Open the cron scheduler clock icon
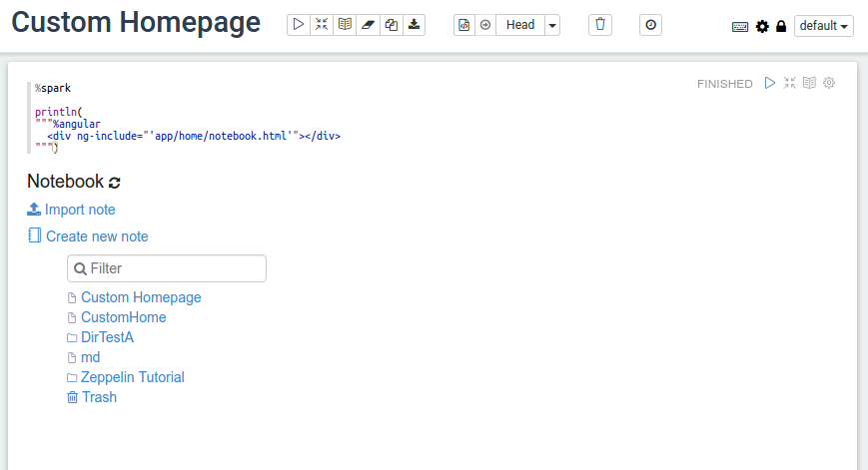This screenshot has height=470, width=868. tap(651, 25)
